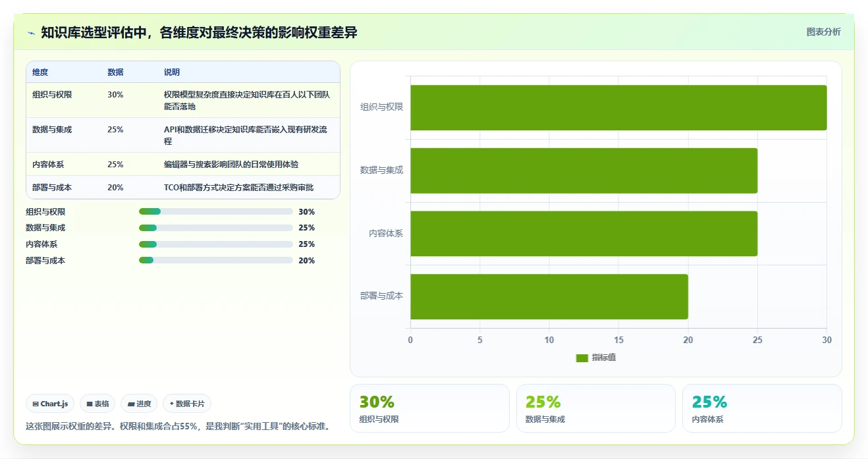The width and height of the screenshot is (868, 459).
Task: Select the 数据卡片 tag chip
Action: (x=187, y=404)
